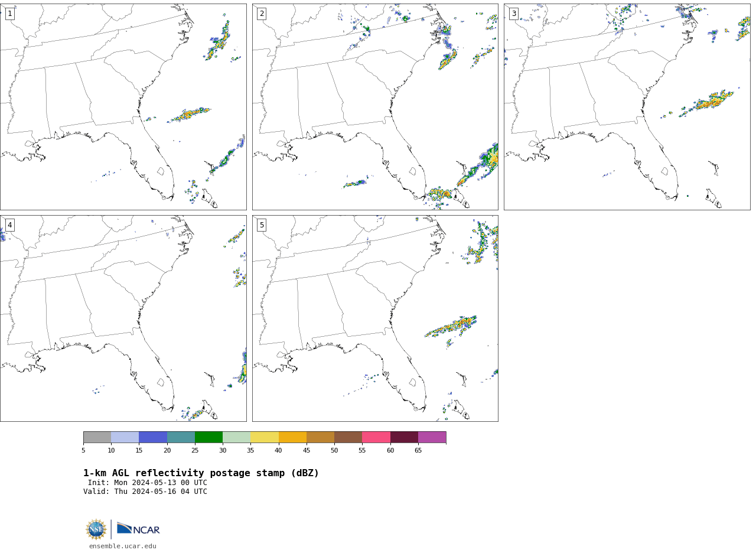Click the purple 65+ dBZ swatch
Viewport: 756px width, 553px height.
tap(432, 437)
